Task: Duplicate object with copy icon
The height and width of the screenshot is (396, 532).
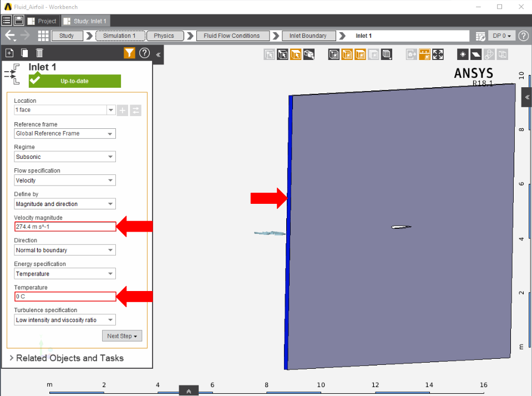Action: tap(24, 53)
